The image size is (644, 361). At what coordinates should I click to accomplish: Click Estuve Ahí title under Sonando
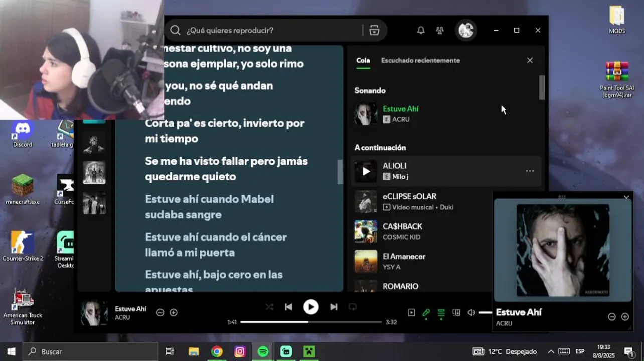pyautogui.click(x=400, y=109)
